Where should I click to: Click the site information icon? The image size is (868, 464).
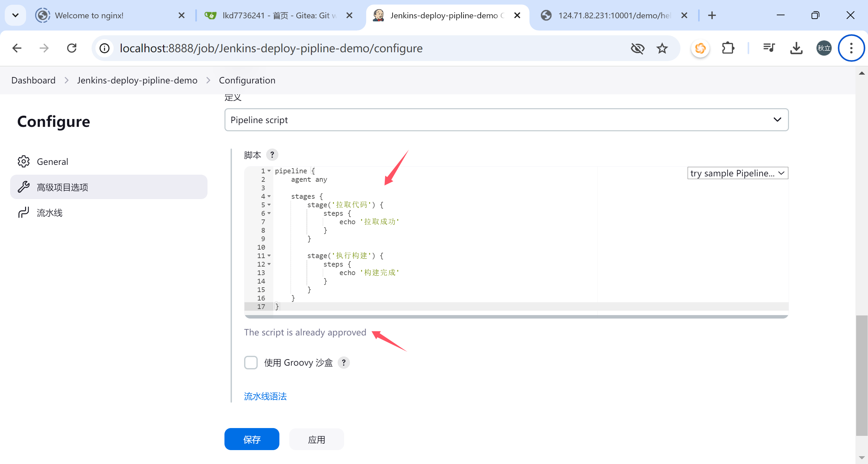[104, 48]
